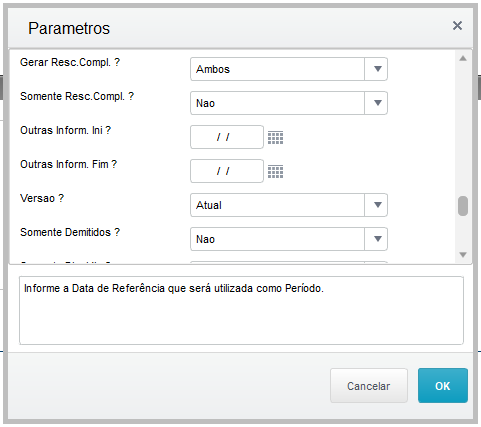Image resolution: width=481 pixels, height=427 pixels.
Task: Expand the Versao dropdown arrow
Action: 377,205
